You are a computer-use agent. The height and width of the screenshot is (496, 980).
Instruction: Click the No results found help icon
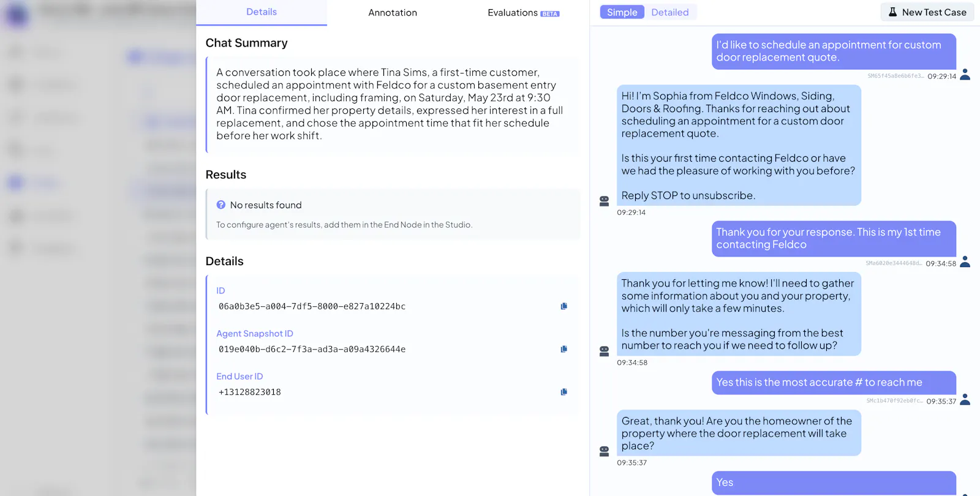point(221,205)
